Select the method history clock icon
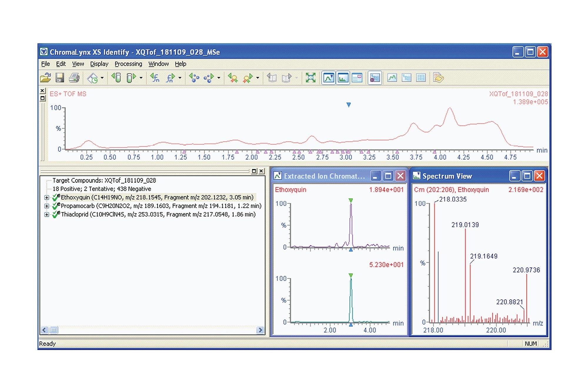588x392 pixels. tap(92, 78)
